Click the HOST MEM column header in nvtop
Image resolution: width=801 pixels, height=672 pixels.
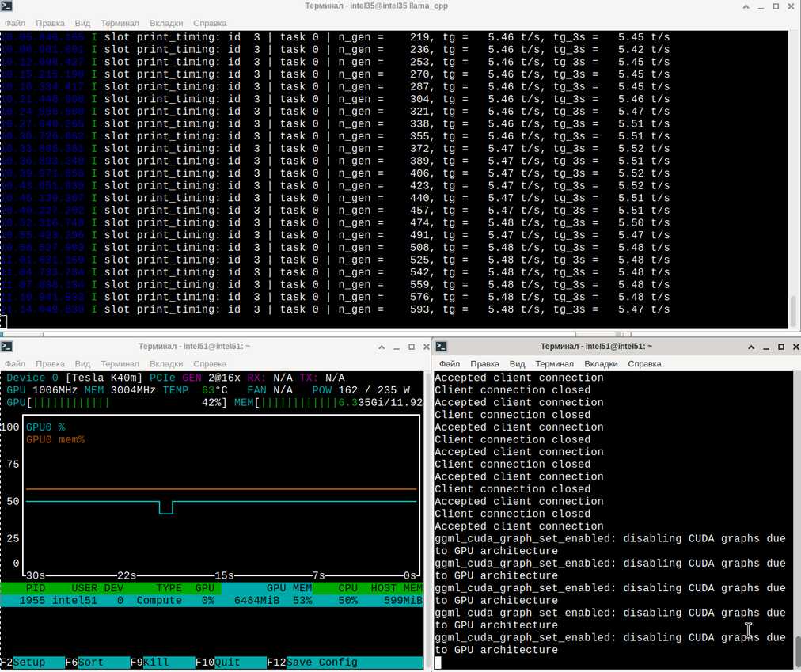point(397,588)
